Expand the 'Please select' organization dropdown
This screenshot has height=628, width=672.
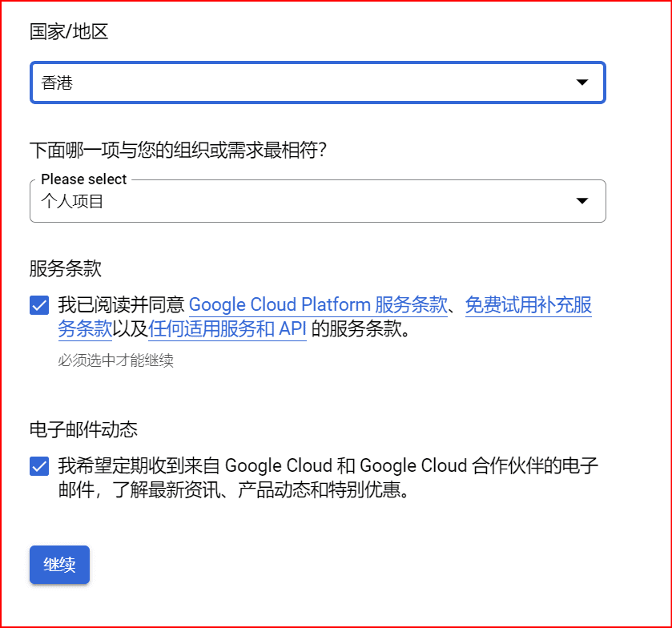[x=318, y=201]
